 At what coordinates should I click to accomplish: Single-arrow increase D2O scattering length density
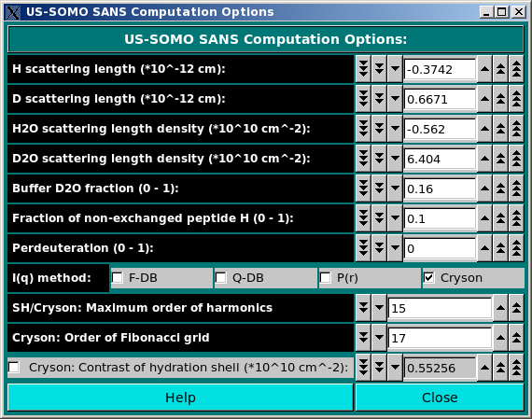tap(484, 159)
